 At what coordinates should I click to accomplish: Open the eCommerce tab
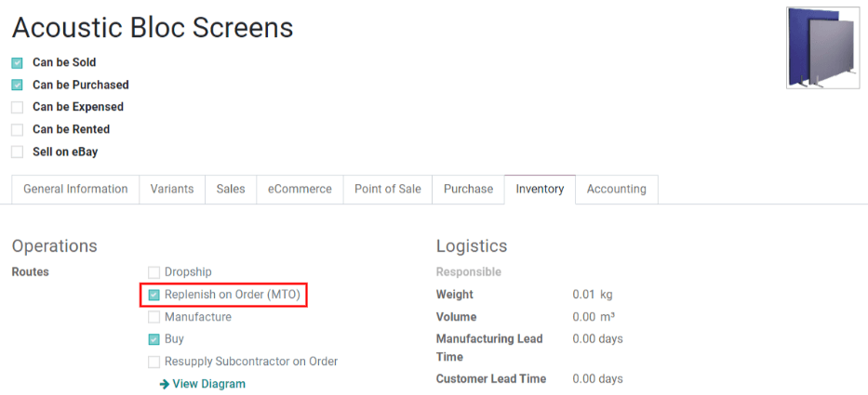pyautogui.click(x=300, y=189)
